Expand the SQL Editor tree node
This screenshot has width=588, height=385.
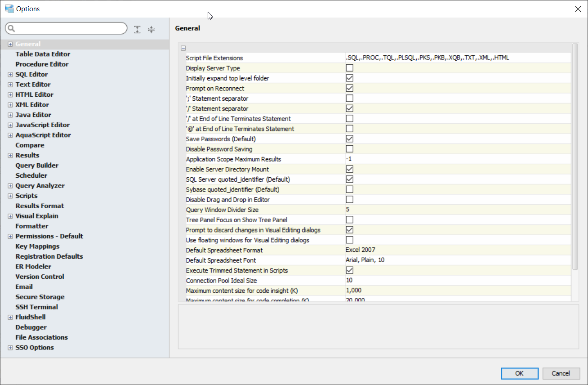point(10,75)
